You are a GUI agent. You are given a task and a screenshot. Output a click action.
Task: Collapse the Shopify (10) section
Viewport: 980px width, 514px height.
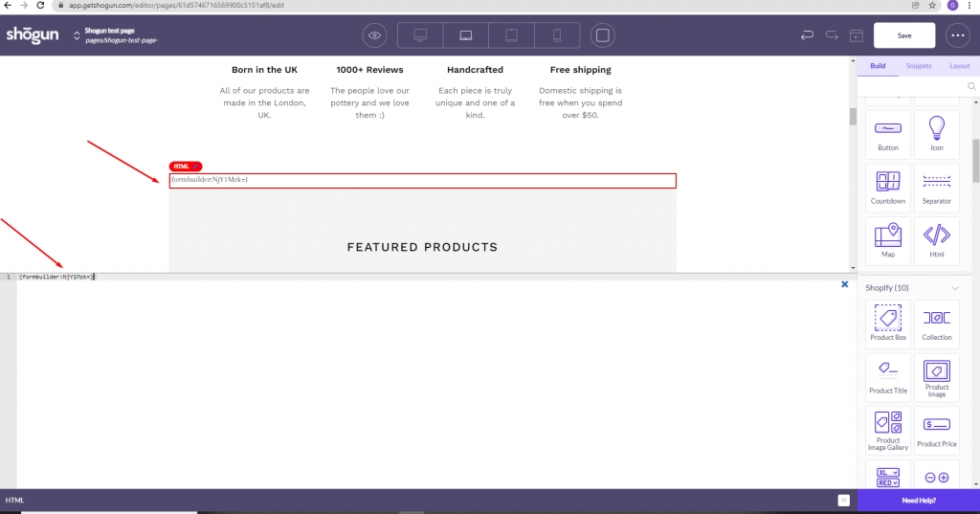point(954,288)
